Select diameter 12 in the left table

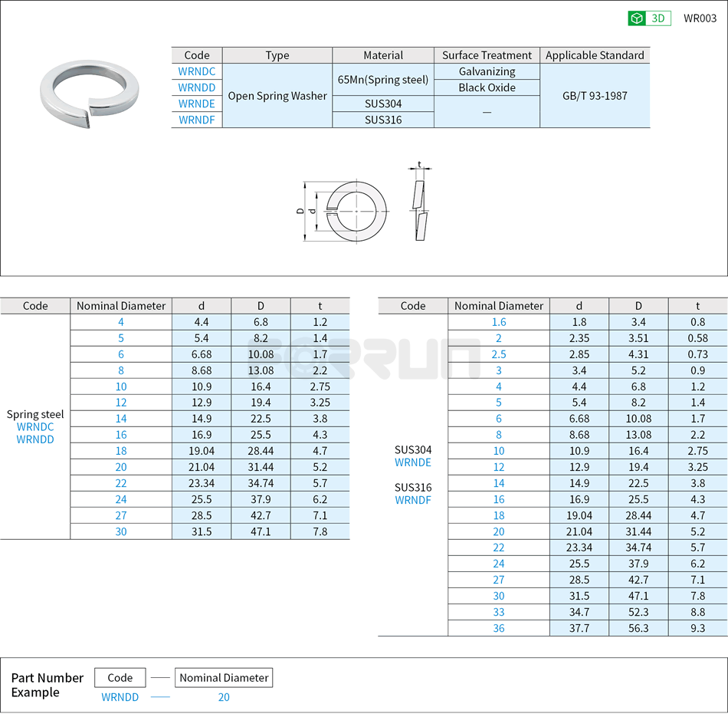pyautogui.click(x=120, y=403)
